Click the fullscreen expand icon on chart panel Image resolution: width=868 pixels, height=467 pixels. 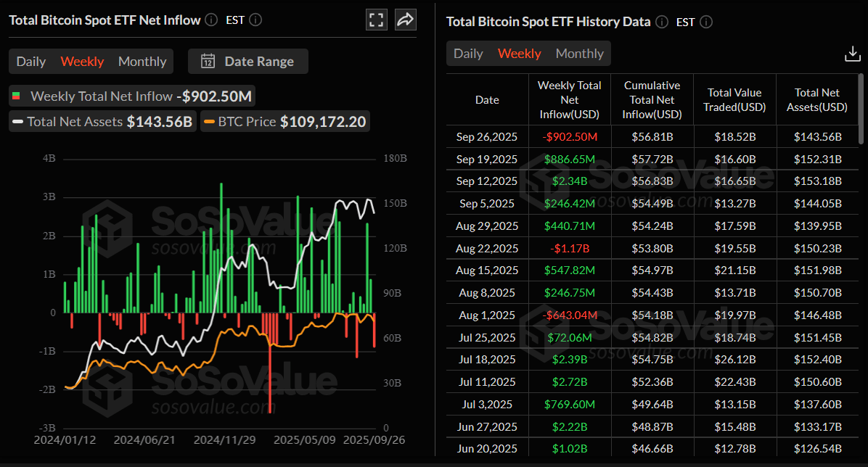376,20
